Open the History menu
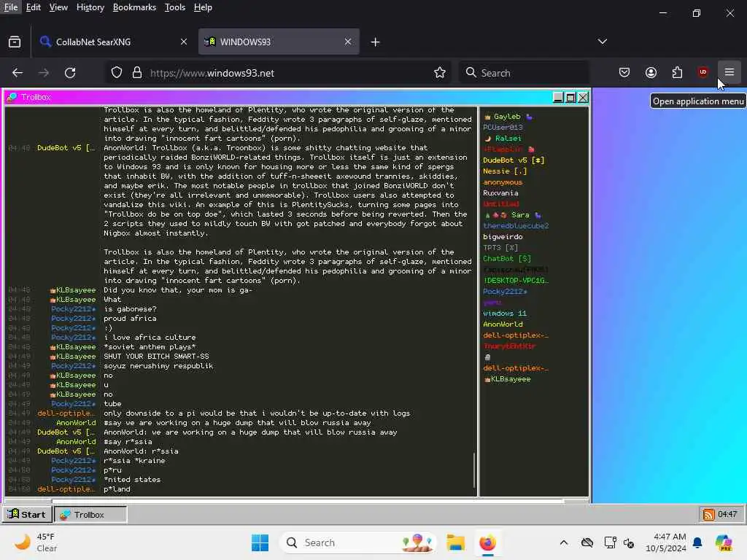This screenshot has height=560, width=747. (90, 7)
